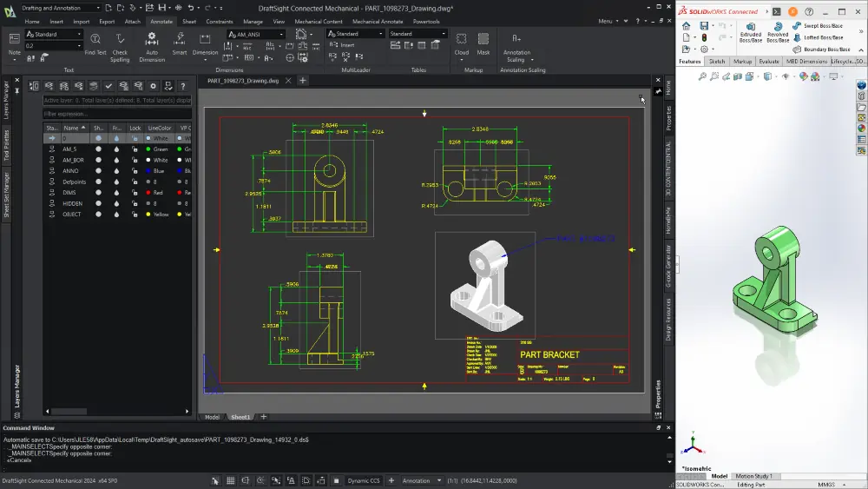Click the layer filter expression field
Image resolution: width=868 pixels, height=489 pixels.
(117, 114)
